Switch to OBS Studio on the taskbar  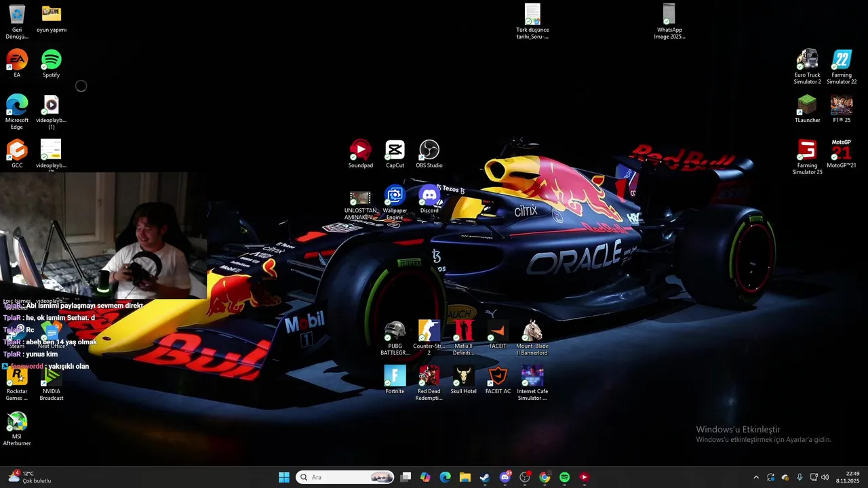pos(525,477)
